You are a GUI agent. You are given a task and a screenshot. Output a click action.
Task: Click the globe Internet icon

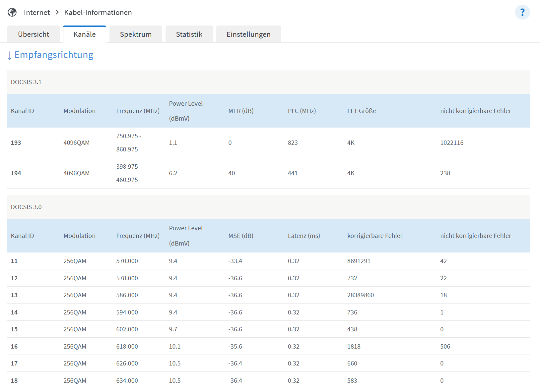12,12
